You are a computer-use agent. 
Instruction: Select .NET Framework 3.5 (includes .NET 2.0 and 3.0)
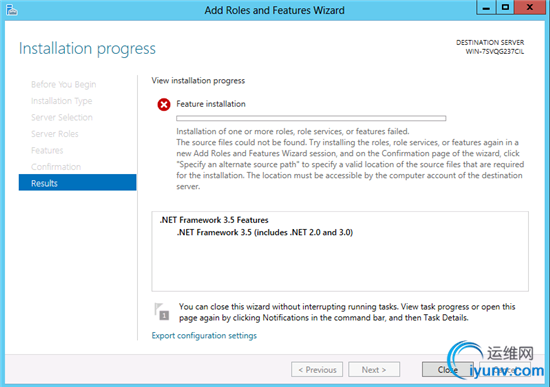[x=265, y=232]
